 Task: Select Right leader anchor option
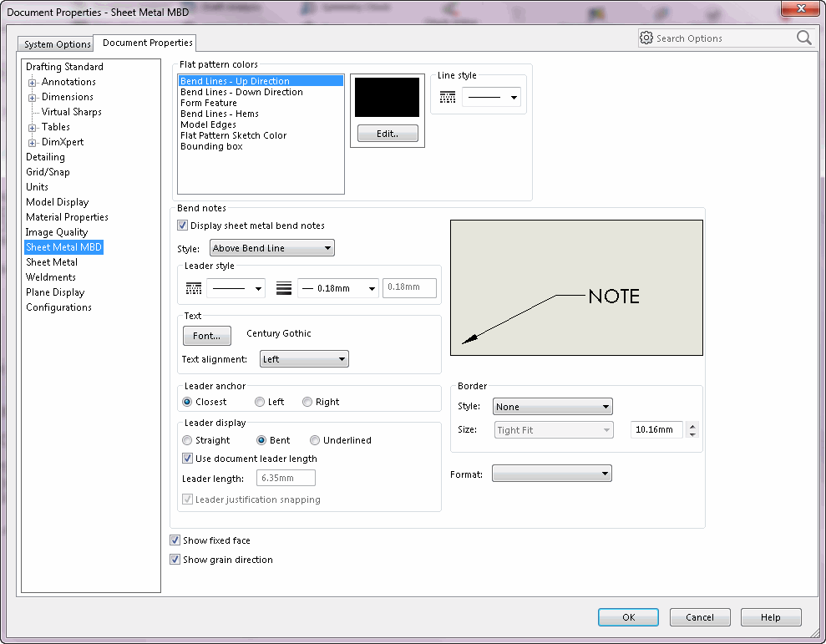click(307, 402)
